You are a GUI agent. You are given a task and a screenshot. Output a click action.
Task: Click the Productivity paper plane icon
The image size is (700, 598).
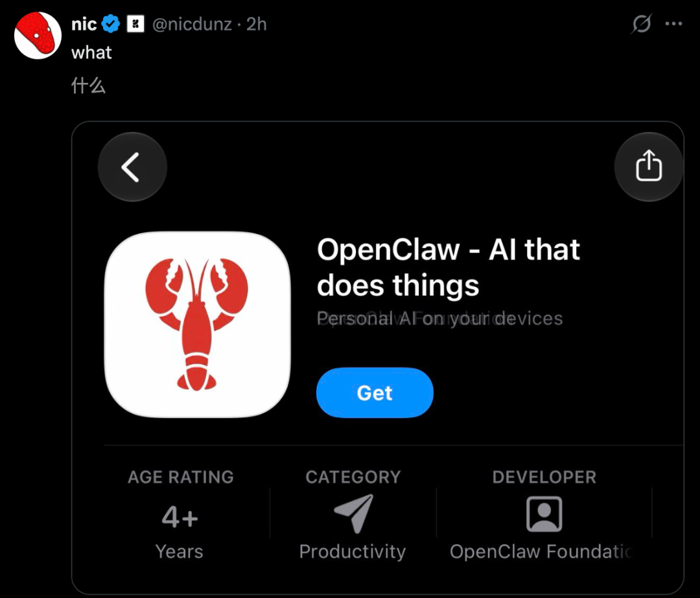click(354, 514)
